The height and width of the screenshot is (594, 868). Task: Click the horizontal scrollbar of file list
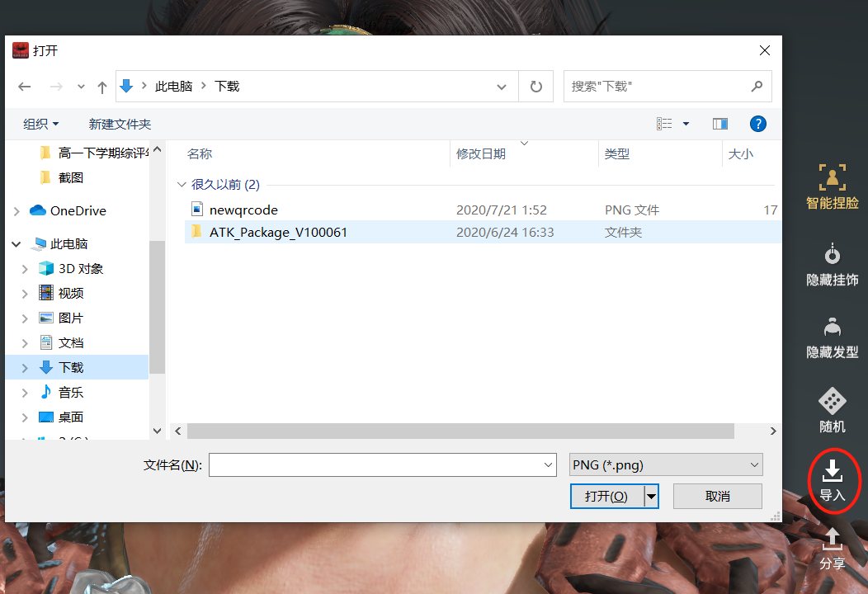pyautogui.click(x=460, y=431)
